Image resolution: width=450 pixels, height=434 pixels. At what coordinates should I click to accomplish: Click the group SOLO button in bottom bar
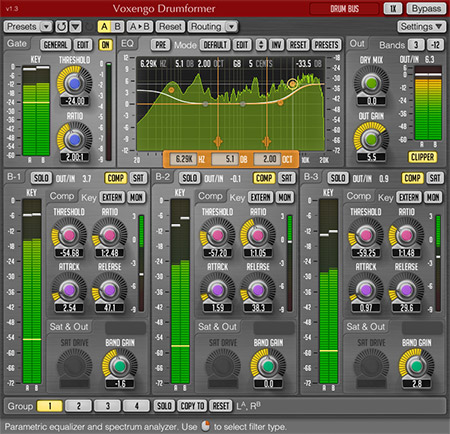[x=164, y=406]
